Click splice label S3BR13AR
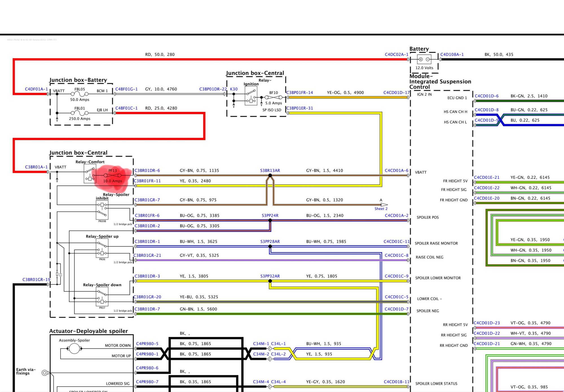 [270, 170]
